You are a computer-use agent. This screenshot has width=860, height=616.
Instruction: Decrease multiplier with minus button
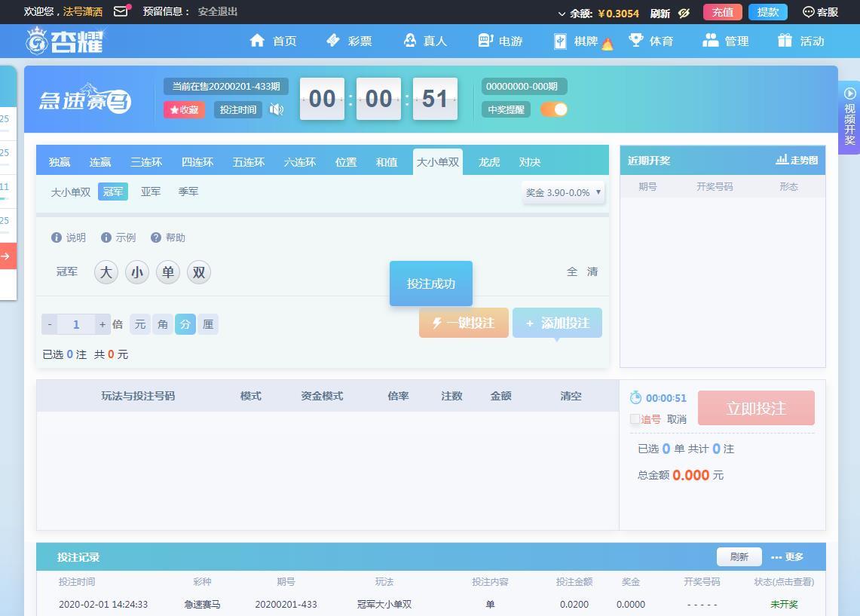(49, 324)
